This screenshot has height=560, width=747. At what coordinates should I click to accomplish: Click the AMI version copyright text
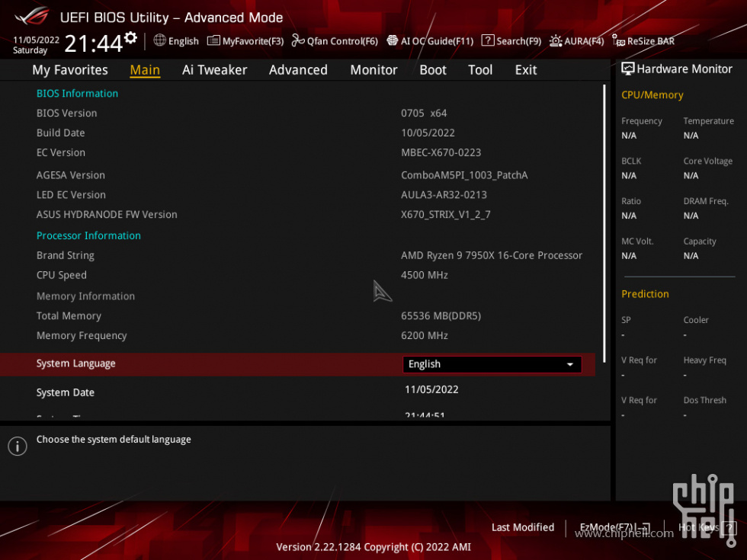tap(373, 547)
